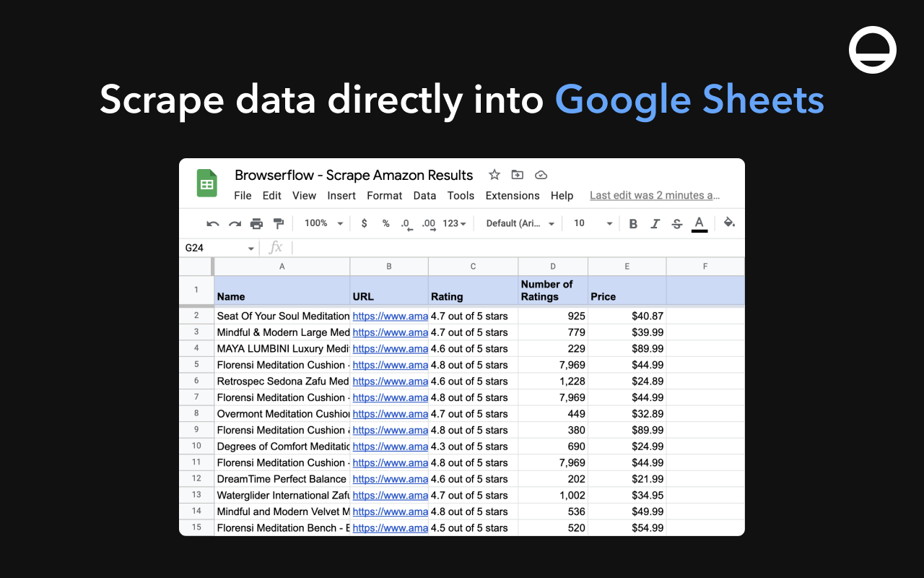
Task: Decrease decimal places button
Action: tap(407, 224)
